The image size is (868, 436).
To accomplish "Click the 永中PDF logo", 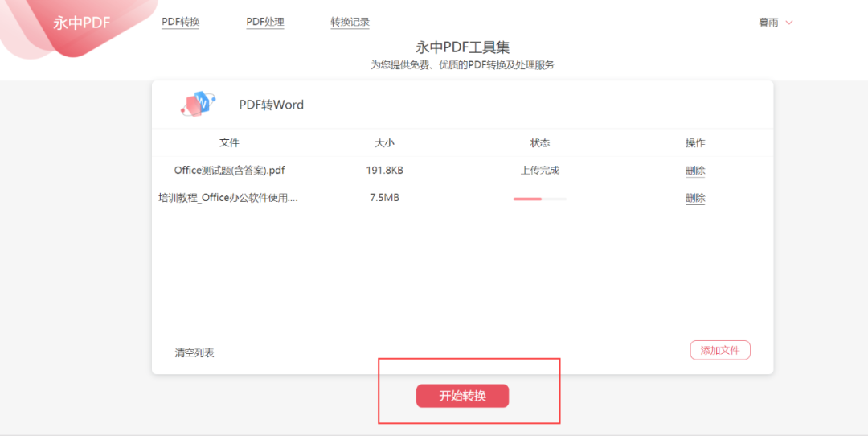I will pyautogui.click(x=82, y=23).
